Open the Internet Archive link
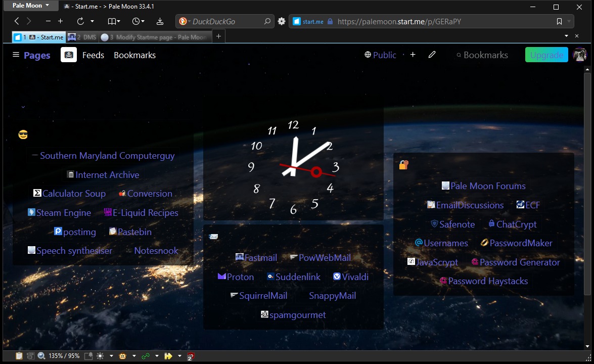This screenshot has width=594, height=364. tap(104, 174)
